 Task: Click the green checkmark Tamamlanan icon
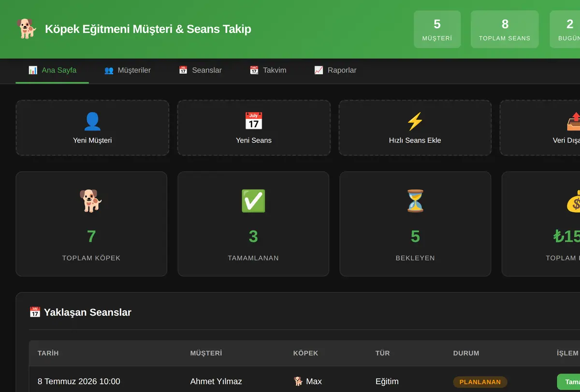coord(253,201)
